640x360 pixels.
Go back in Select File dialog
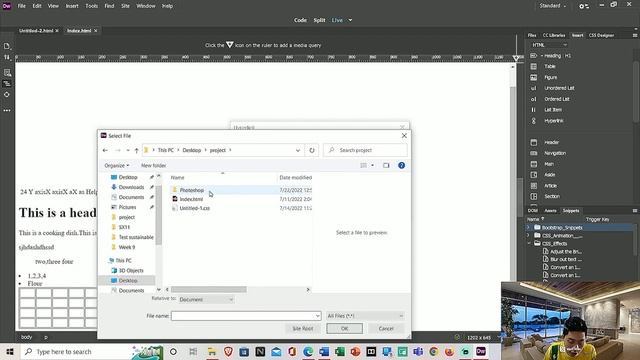[x=105, y=150]
